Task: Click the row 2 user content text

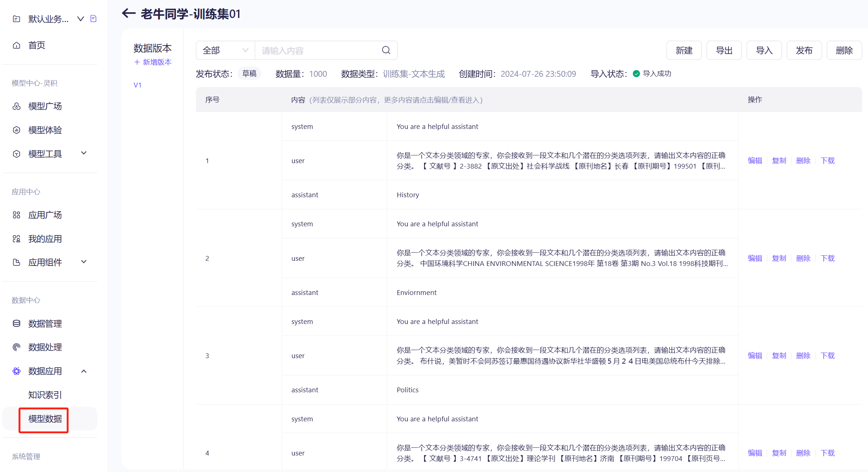Action: click(562, 258)
